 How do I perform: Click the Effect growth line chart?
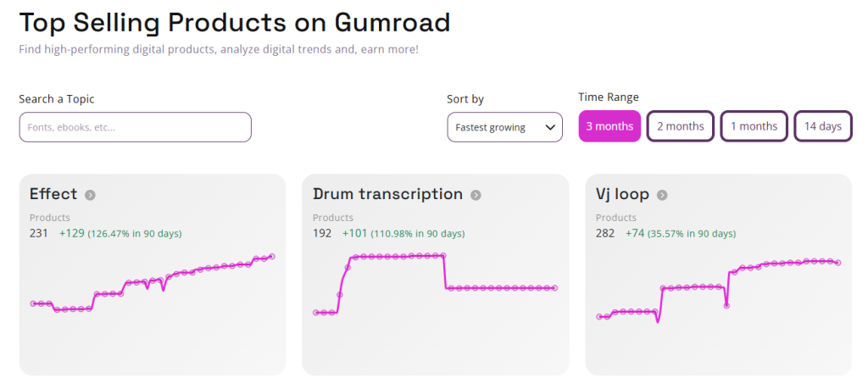(153, 284)
